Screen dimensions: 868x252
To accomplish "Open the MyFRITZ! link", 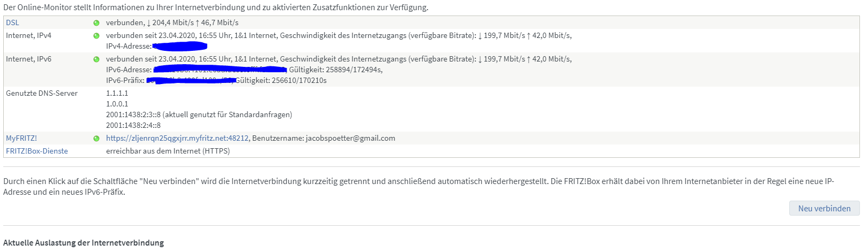I will click(21, 138).
